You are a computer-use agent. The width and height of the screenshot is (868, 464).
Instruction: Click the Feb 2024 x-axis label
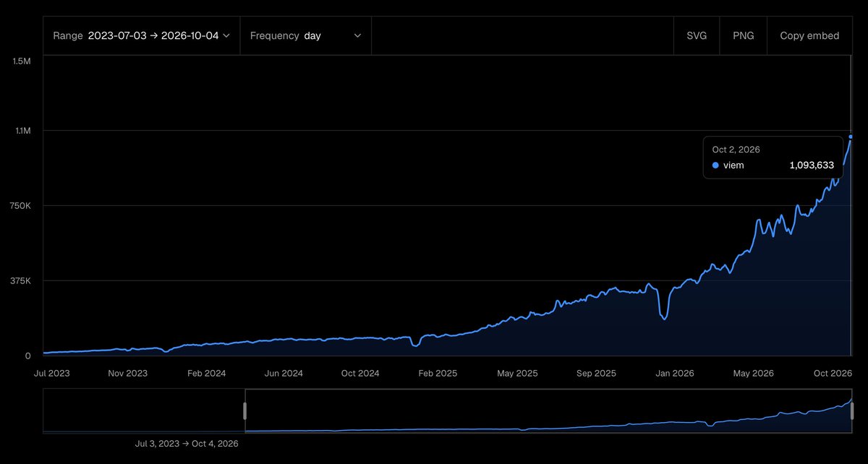206,374
